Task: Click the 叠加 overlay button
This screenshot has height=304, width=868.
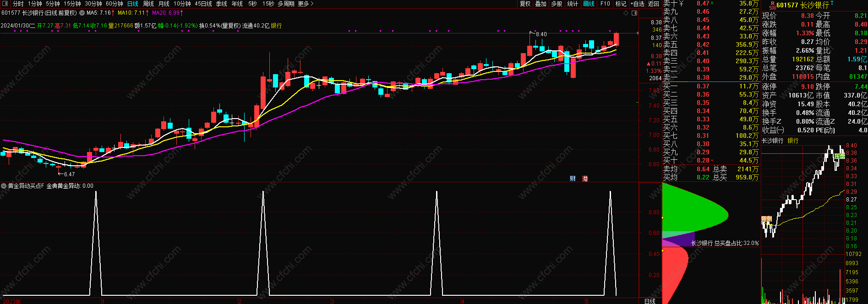Action: pyautogui.click(x=540, y=4)
